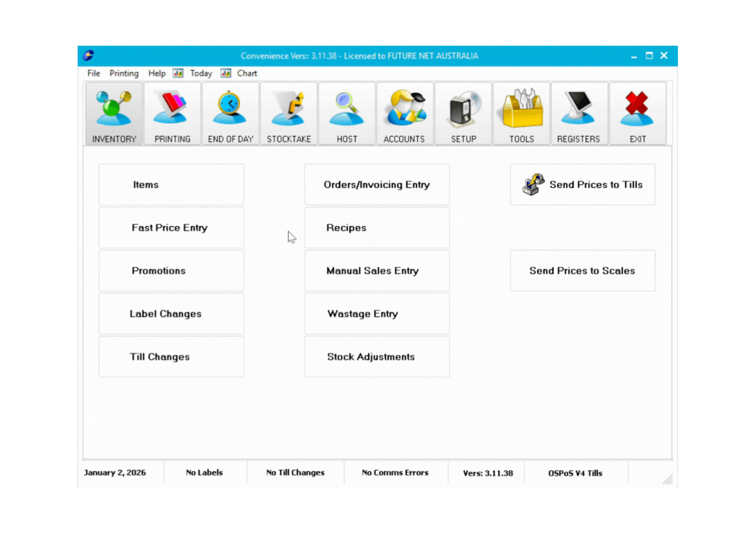Viewport: 756px width, 534px height.
Task: Click the chart icon beside Chart menu
Action: [226, 73]
